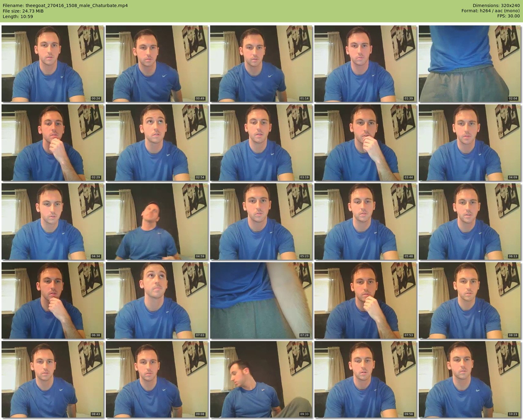Open the thumbnail at 08:18

pos(470,300)
